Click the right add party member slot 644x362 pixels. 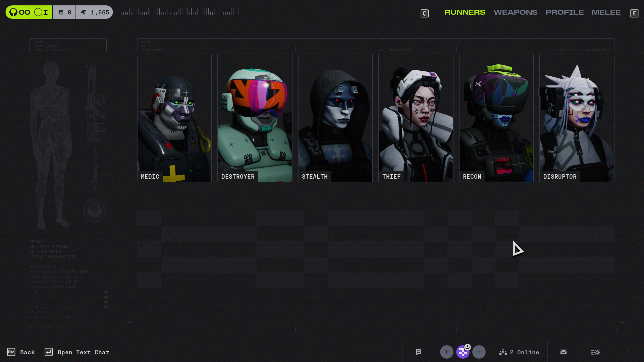479,352
